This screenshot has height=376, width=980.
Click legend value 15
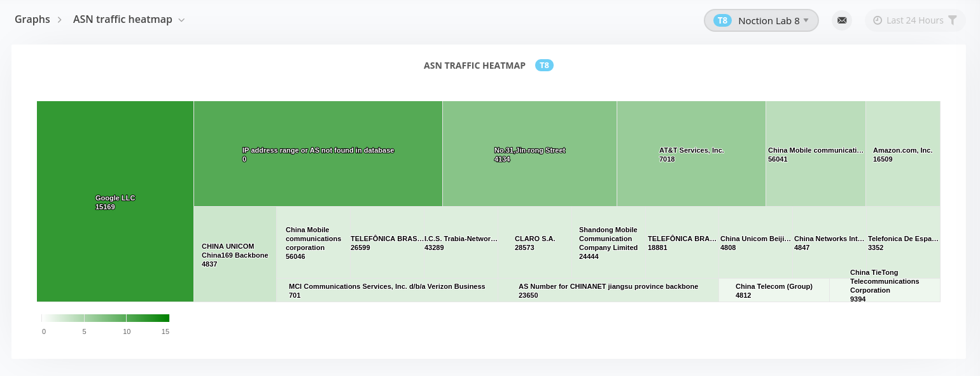[165, 331]
